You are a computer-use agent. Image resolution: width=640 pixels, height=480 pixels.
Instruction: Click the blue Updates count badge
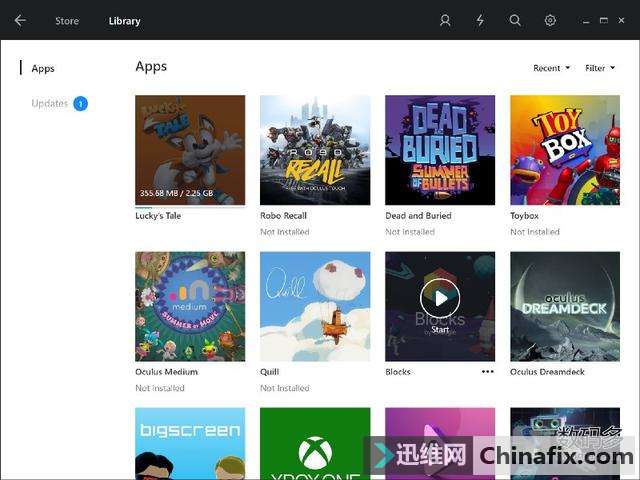[x=80, y=104]
